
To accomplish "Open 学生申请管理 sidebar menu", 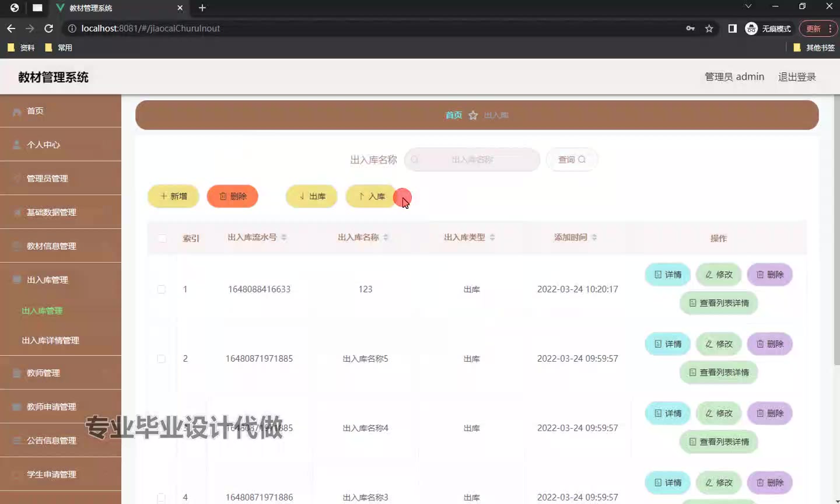I will click(x=61, y=474).
